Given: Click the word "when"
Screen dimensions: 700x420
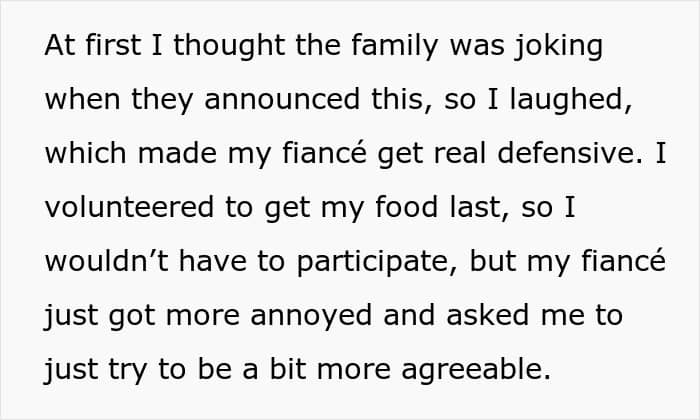Looking at the screenshot, I should pyautogui.click(x=79, y=101).
